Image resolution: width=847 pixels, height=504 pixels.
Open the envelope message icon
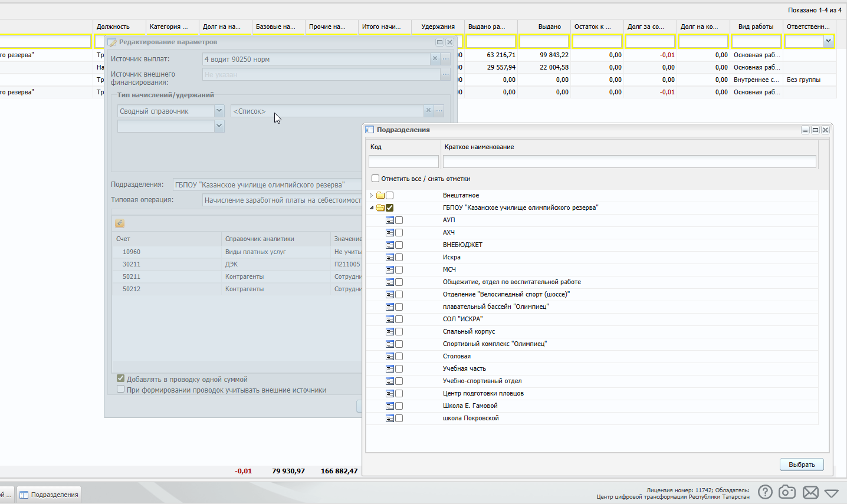[810, 492]
